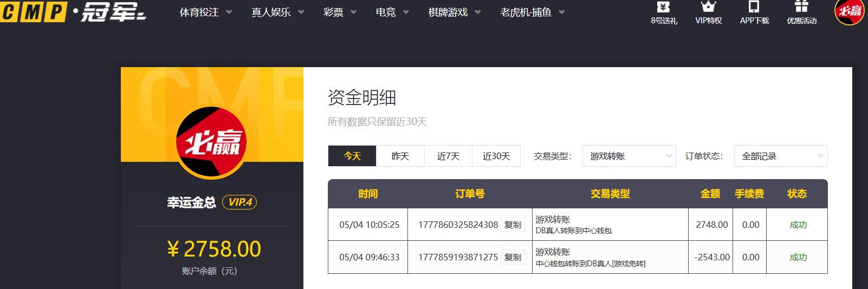The height and width of the screenshot is (289, 868).
Task: Click the user avatar in top bar
Action: (x=850, y=11)
